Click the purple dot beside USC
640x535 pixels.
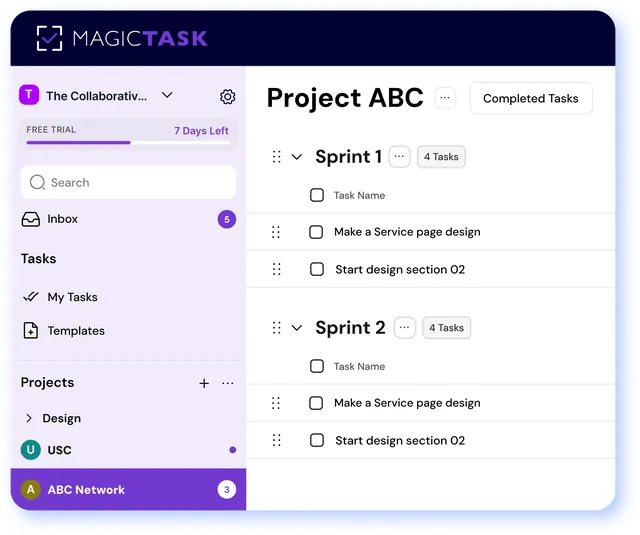(233, 450)
